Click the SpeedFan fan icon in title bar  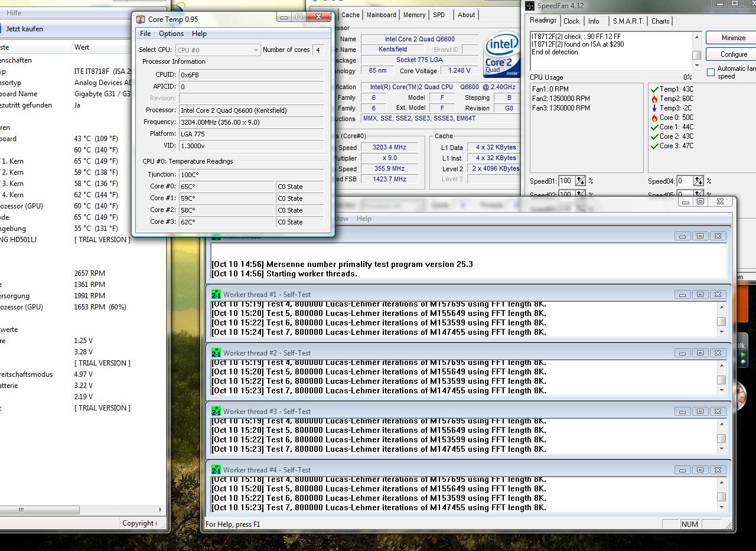click(530, 6)
